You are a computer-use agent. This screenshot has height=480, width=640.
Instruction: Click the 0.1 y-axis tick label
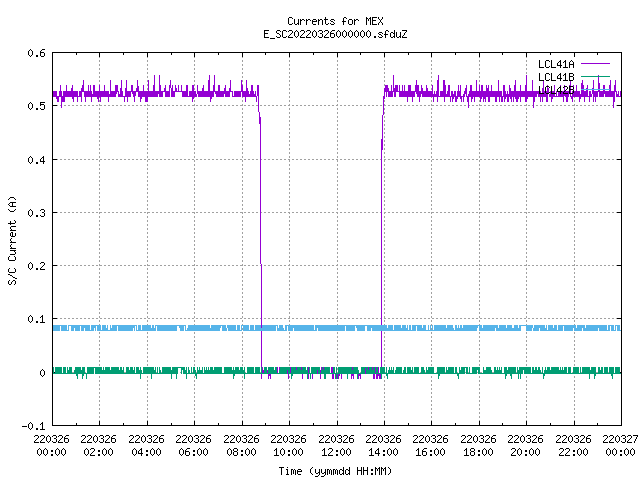point(36,319)
